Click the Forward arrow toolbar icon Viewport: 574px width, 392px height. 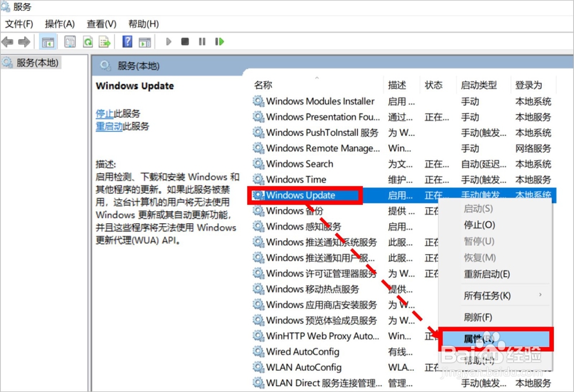(x=24, y=42)
